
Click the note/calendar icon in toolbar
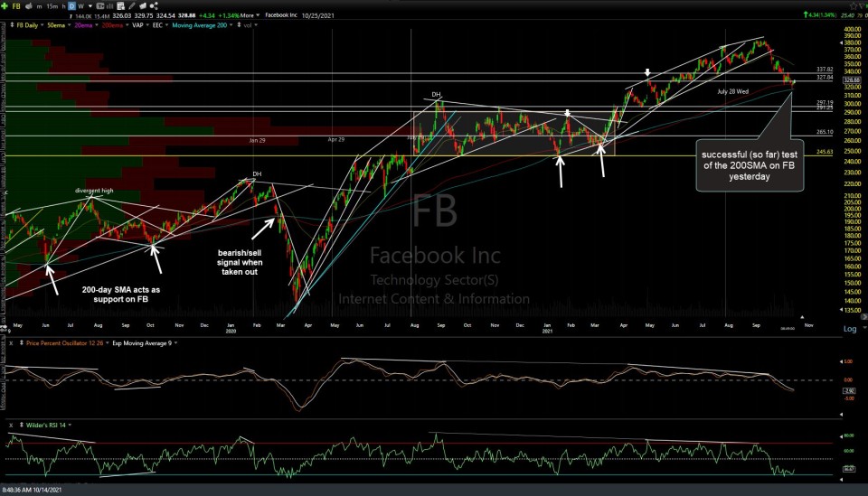coord(120,6)
